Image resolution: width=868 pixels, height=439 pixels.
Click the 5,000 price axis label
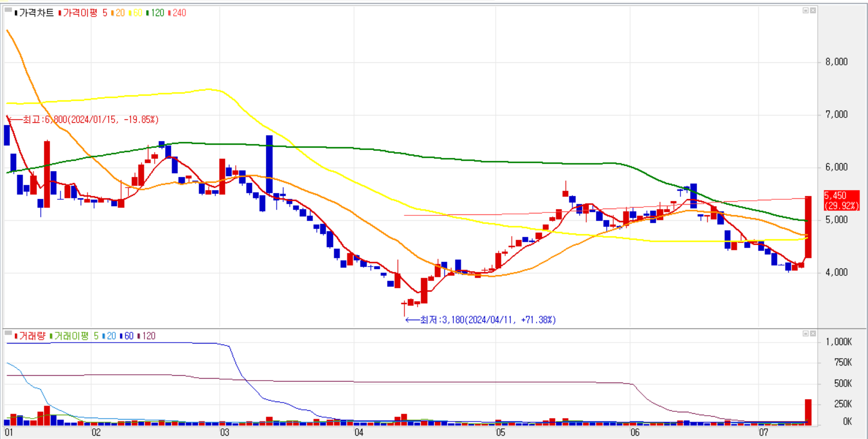836,220
